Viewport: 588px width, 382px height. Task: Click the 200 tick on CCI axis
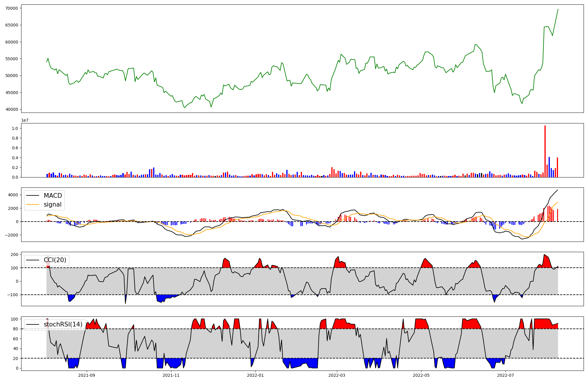[x=15, y=254]
